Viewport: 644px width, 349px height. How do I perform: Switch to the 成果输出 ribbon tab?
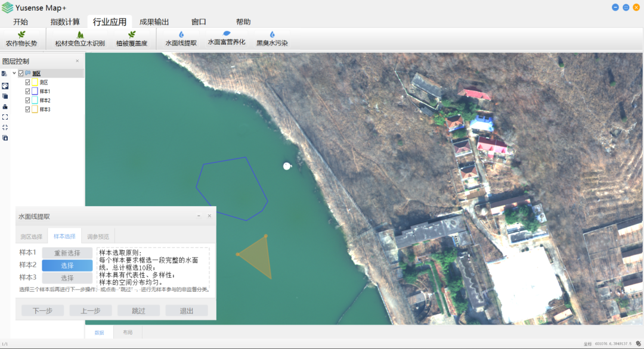coord(154,22)
